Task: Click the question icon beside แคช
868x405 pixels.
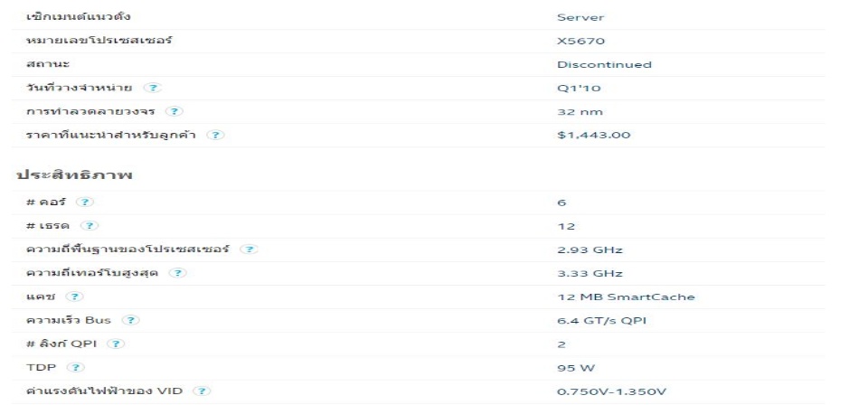Action: click(x=75, y=297)
